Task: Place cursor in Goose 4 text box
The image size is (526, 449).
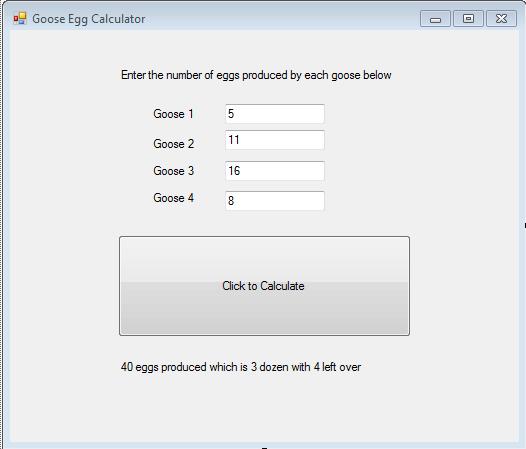Action: click(x=275, y=201)
